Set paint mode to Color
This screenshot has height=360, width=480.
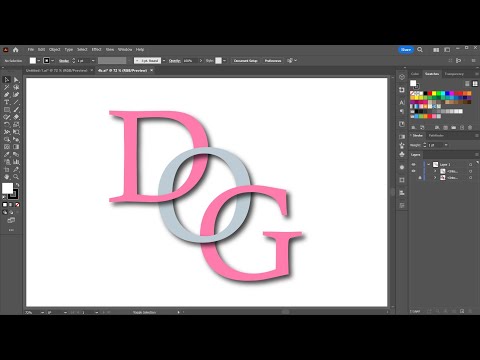pos(5,205)
